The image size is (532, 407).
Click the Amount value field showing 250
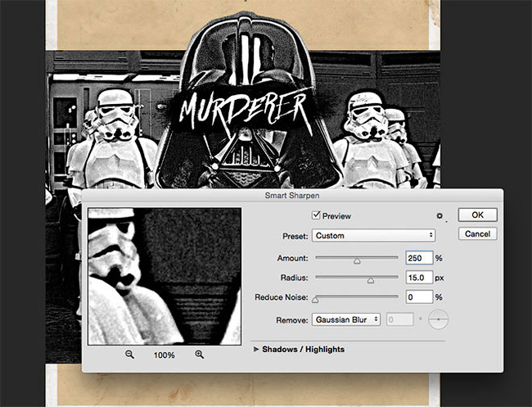(419, 258)
